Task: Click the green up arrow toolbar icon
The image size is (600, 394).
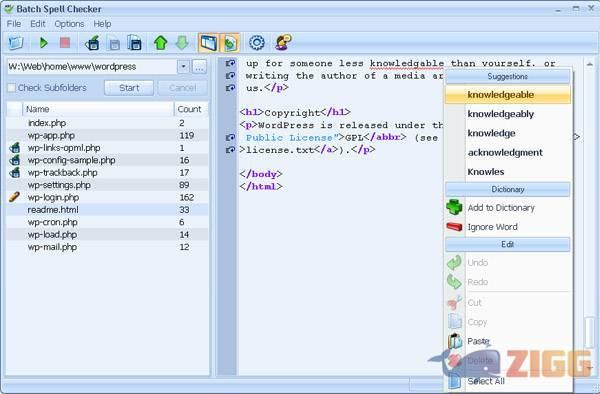Action: click(x=160, y=43)
